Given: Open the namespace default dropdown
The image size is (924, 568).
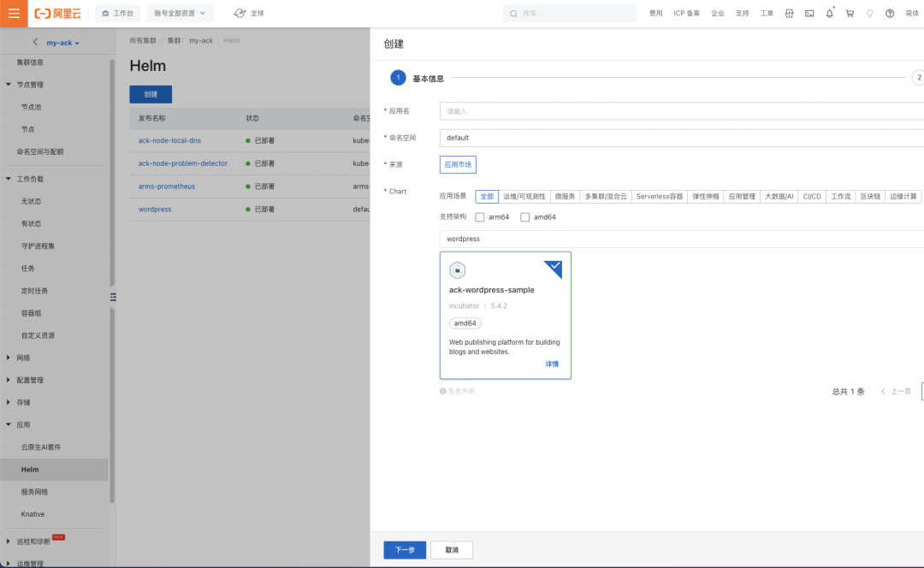Looking at the screenshot, I should point(681,138).
